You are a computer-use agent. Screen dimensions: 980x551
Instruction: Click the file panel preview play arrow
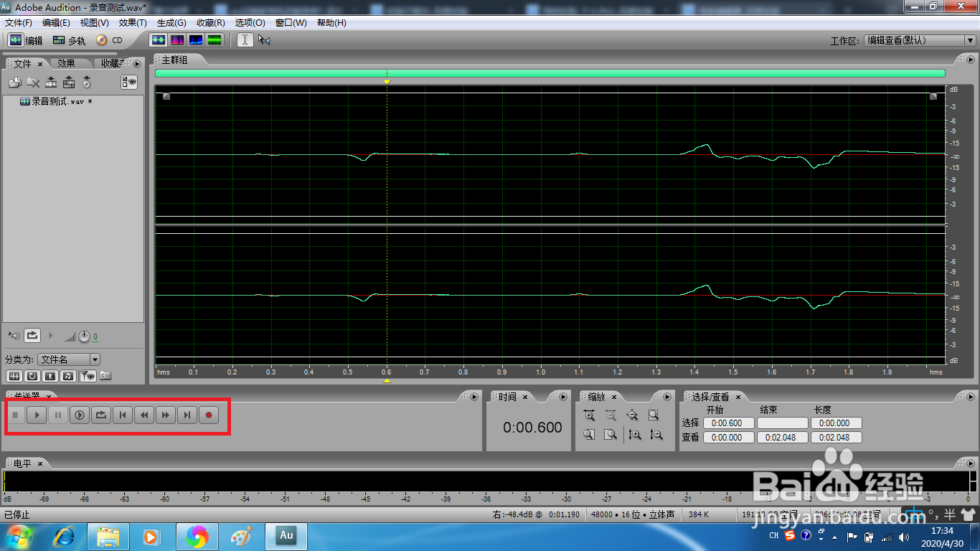click(x=50, y=335)
